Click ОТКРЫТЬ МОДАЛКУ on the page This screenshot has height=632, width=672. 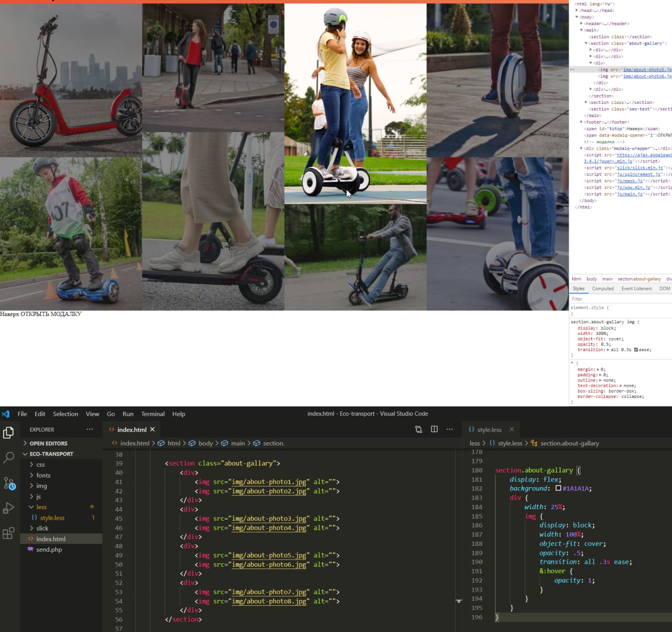[51, 314]
